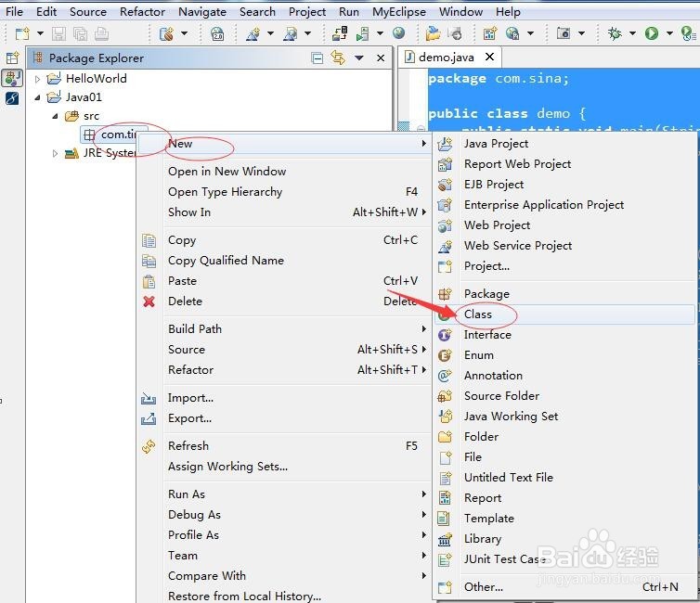Click the New wizard toolbar icon

[22, 33]
